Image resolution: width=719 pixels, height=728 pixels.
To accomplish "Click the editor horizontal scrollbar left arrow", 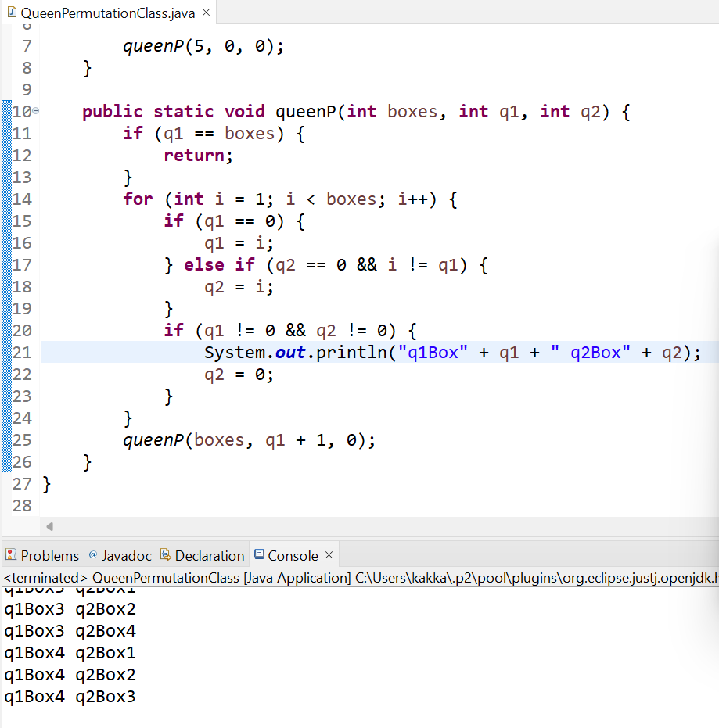I will 50,526.
